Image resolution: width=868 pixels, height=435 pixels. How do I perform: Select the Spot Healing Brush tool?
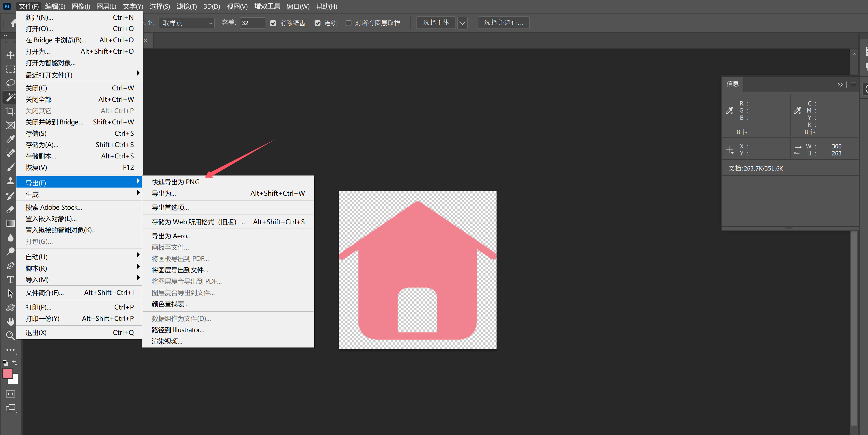coord(11,153)
